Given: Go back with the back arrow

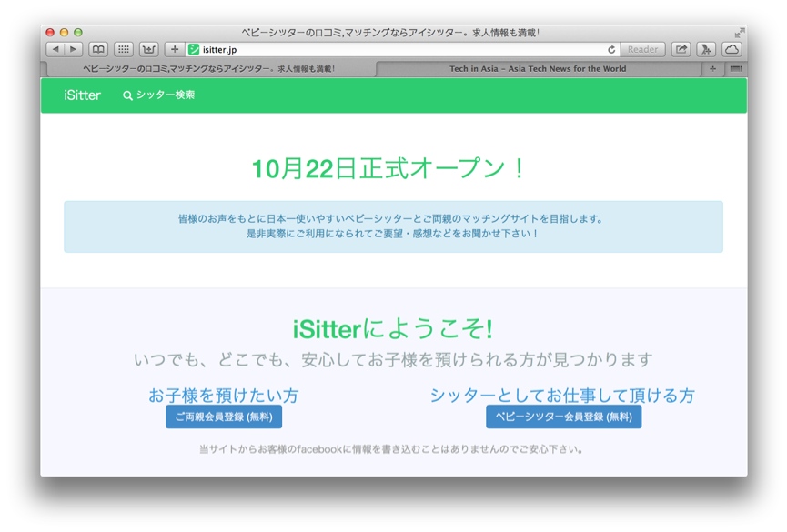Looking at the screenshot, I should [55, 49].
